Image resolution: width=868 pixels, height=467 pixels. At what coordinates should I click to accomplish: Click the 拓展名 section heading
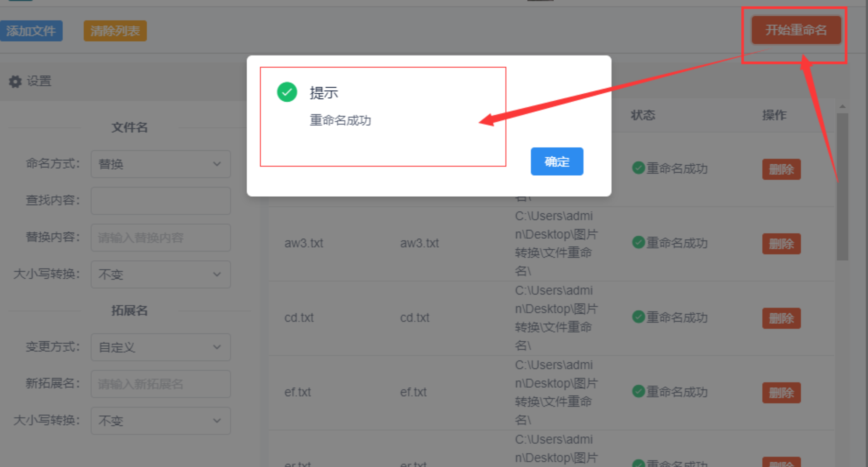tap(129, 311)
